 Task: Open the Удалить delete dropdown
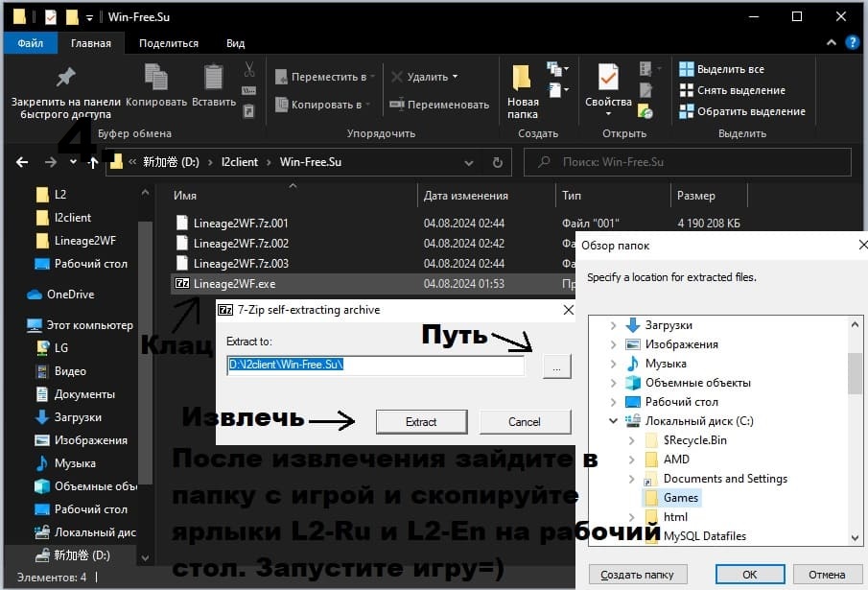coord(425,77)
